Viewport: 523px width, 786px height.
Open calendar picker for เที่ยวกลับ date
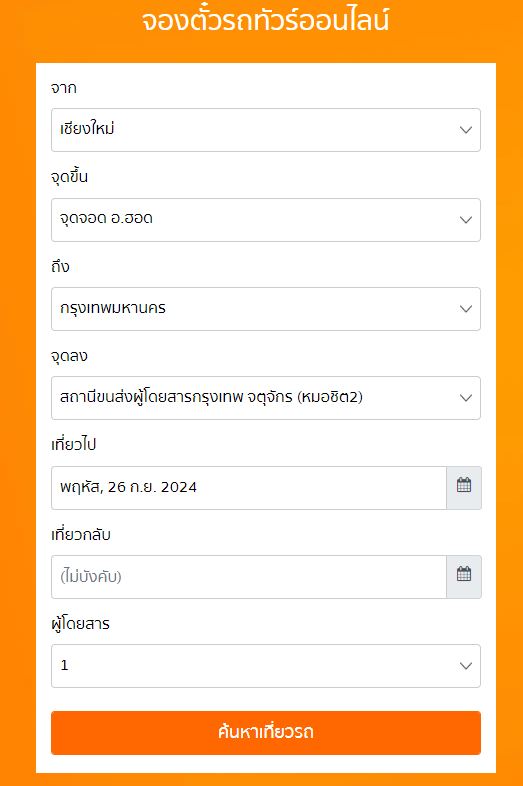[464, 576]
